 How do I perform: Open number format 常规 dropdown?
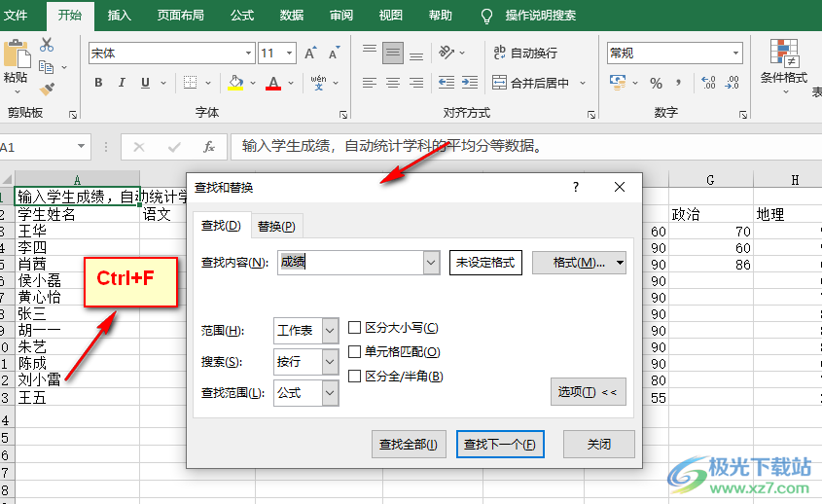(735, 53)
